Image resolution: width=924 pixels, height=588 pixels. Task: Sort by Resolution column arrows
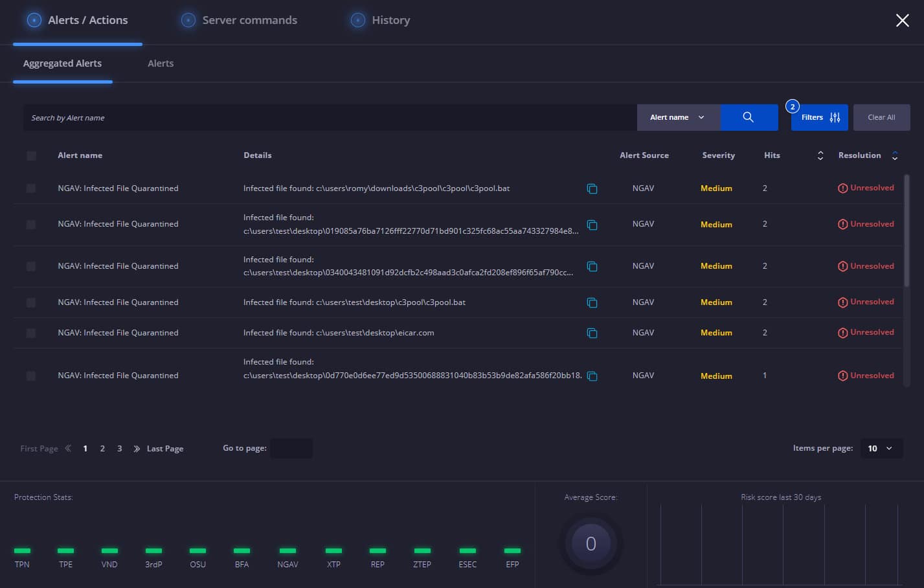(x=895, y=155)
